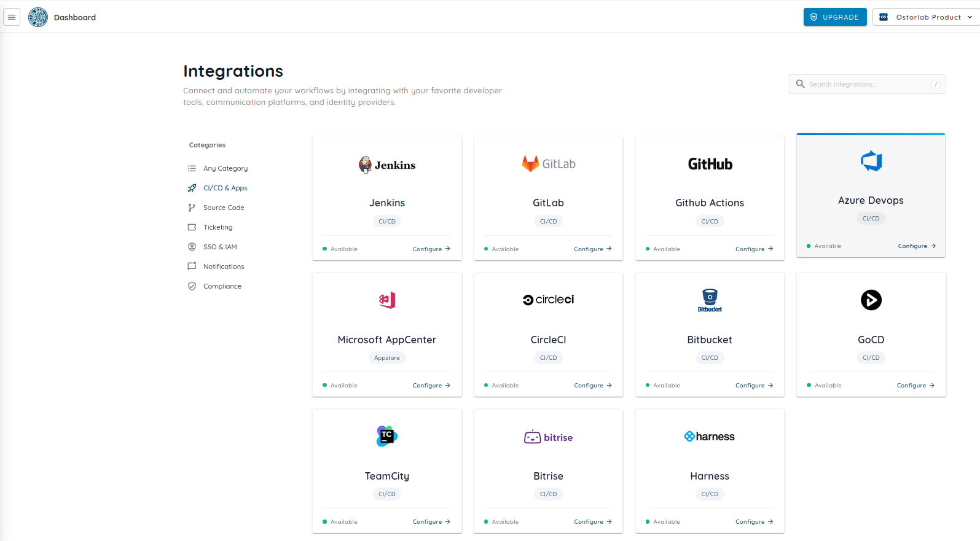Configure the Jenkins integration
Screen dimensions: 980x541
[431, 249]
